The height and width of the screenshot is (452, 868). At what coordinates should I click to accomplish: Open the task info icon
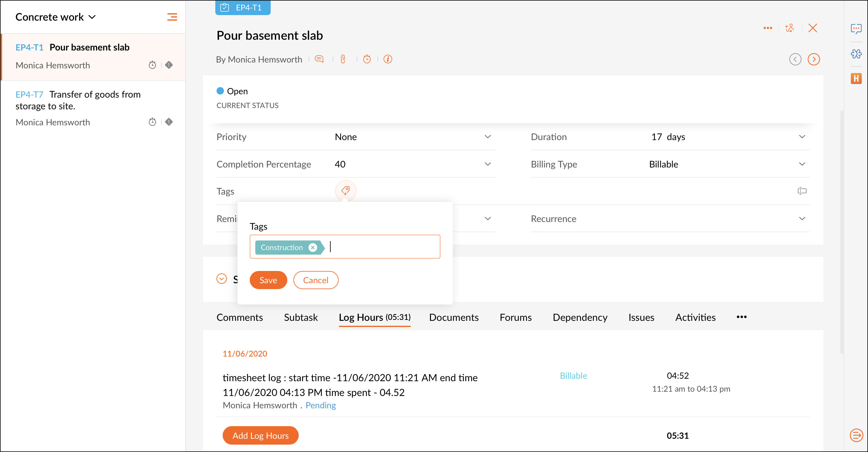click(x=388, y=59)
